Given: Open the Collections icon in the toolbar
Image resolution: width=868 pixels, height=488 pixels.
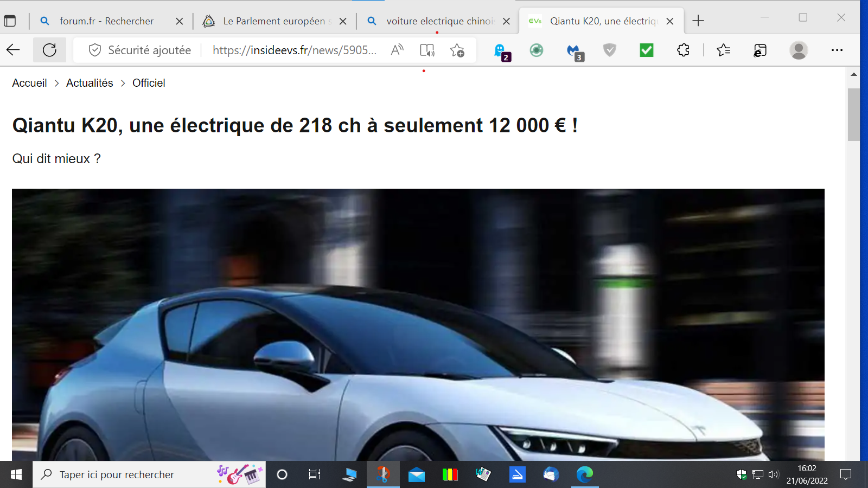Looking at the screenshot, I should pyautogui.click(x=760, y=50).
